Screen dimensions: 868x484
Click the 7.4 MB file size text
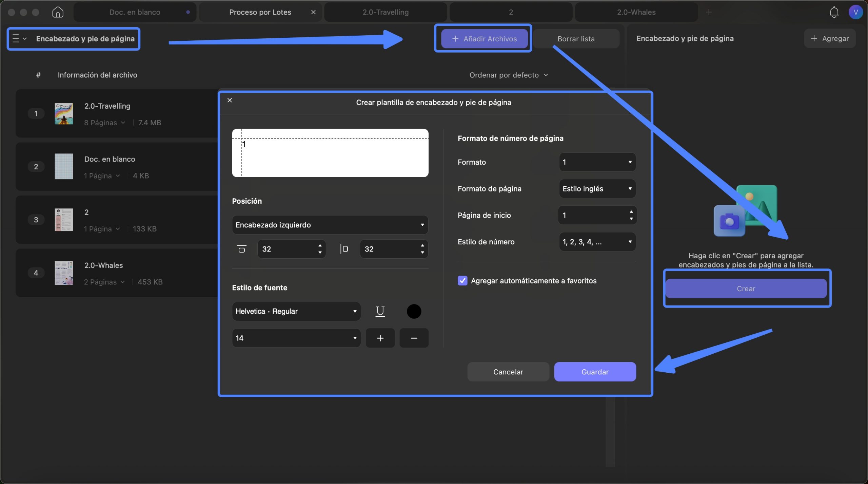[x=150, y=123]
